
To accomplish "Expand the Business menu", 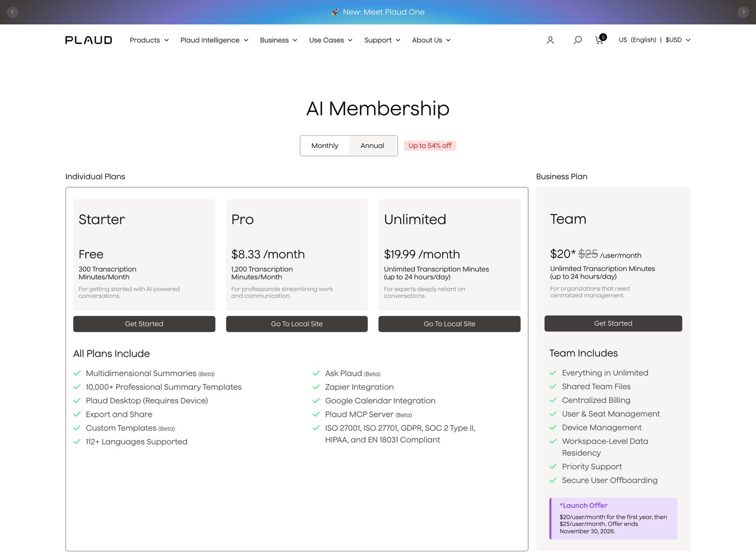I will tap(279, 40).
